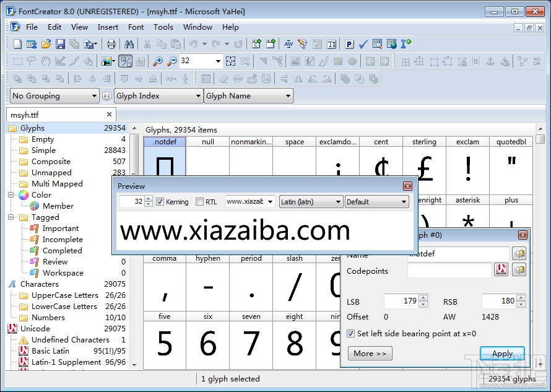This screenshot has width=551, height=392.
Task: Click the Print icon on the toolbar
Action: [111, 43]
